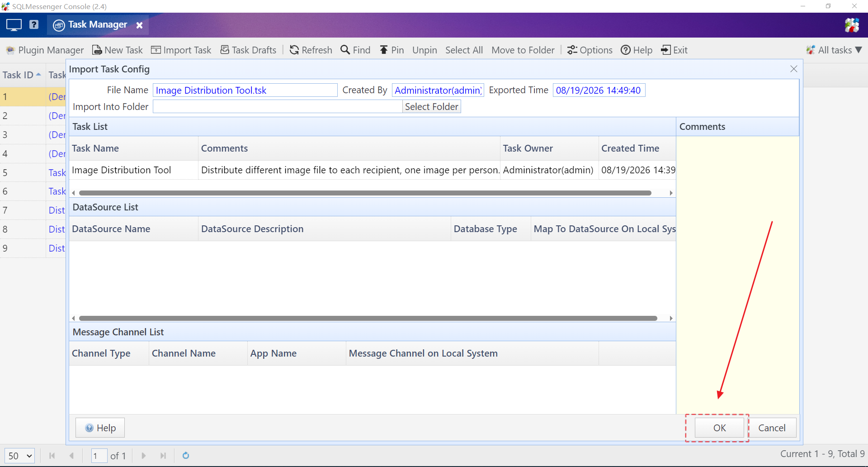Click Exit in the toolbar

674,50
